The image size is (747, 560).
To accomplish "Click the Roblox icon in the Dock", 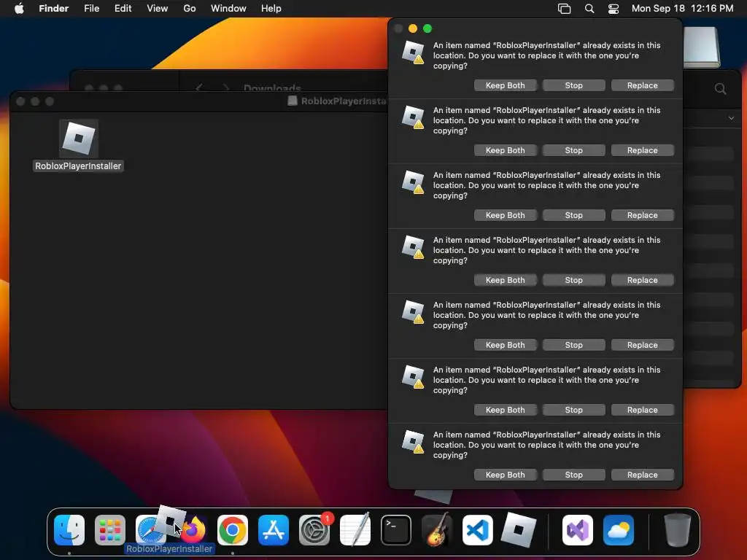I will tap(519, 530).
